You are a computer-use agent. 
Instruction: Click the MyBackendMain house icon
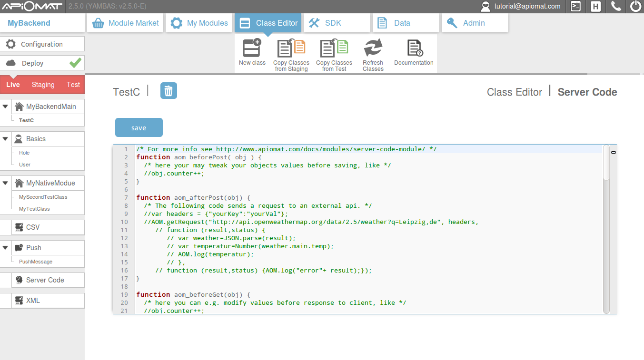click(19, 107)
